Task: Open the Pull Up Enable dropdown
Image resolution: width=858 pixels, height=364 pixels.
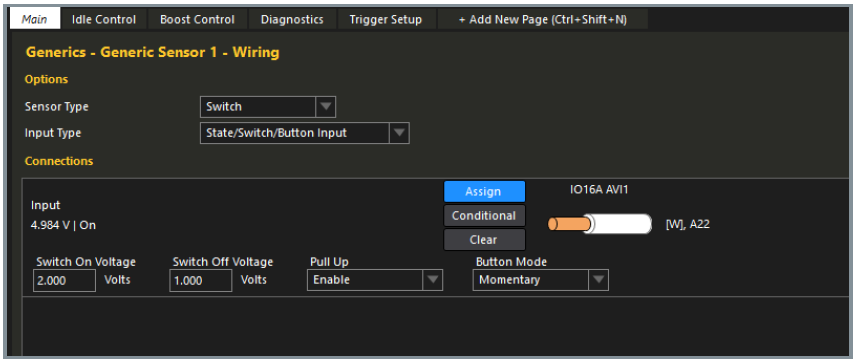Action: (375, 280)
